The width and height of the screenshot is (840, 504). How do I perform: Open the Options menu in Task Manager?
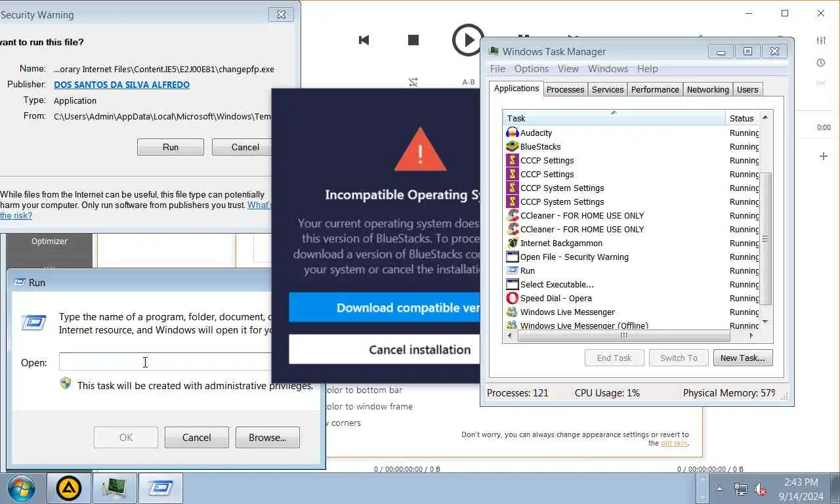(x=531, y=69)
